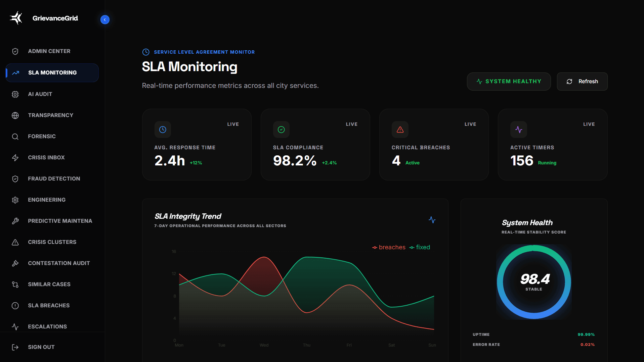Click the AI Audit chip icon
Viewport: 644px width, 362px height.
click(x=15, y=94)
